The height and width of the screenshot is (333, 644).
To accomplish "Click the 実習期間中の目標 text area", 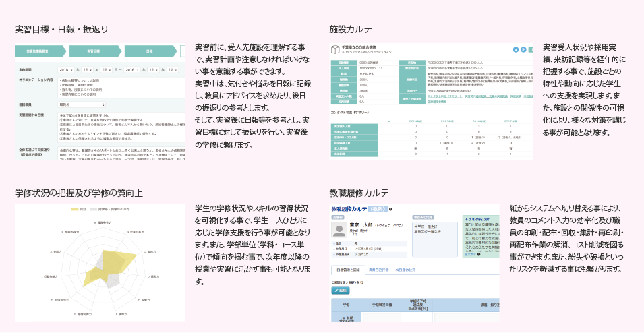I will coord(121,127).
